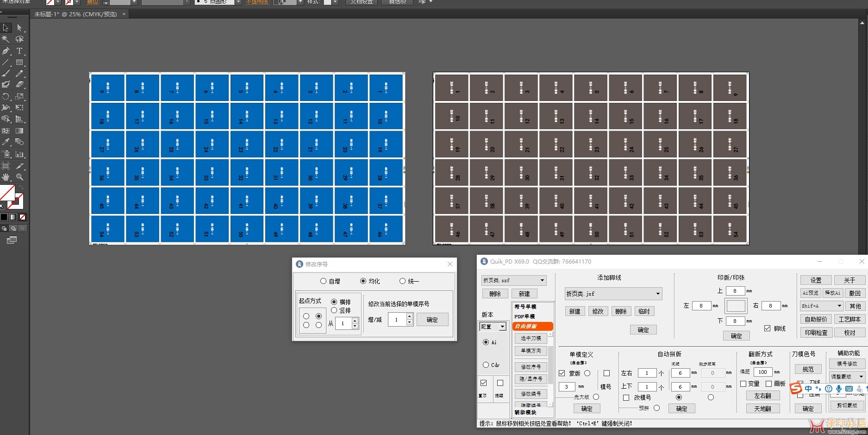Select the Direct Selection tool
The image size is (868, 435).
coord(19,28)
